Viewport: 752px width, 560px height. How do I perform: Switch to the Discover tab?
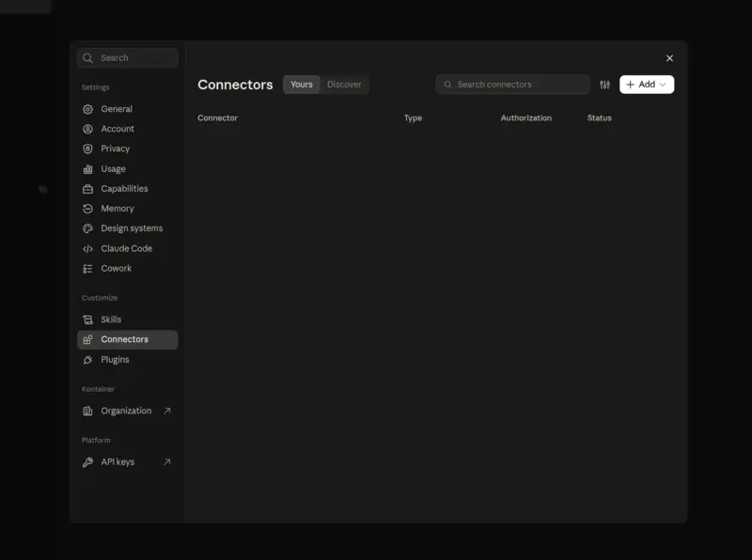pyautogui.click(x=344, y=85)
